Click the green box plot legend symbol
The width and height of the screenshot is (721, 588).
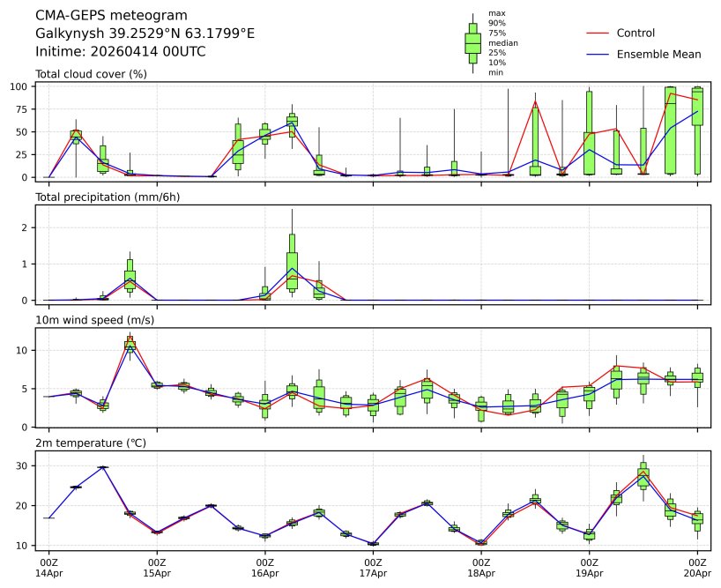coord(472,43)
